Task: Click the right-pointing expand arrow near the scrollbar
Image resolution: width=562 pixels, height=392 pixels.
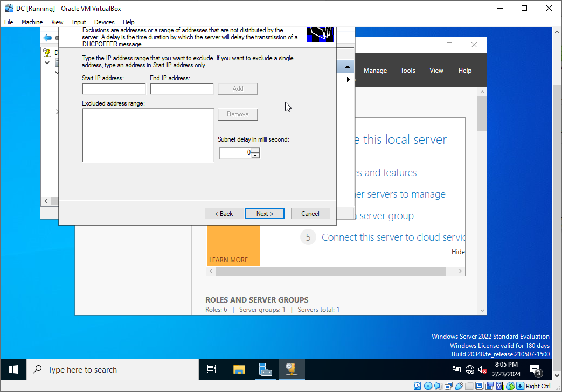Action: click(348, 79)
